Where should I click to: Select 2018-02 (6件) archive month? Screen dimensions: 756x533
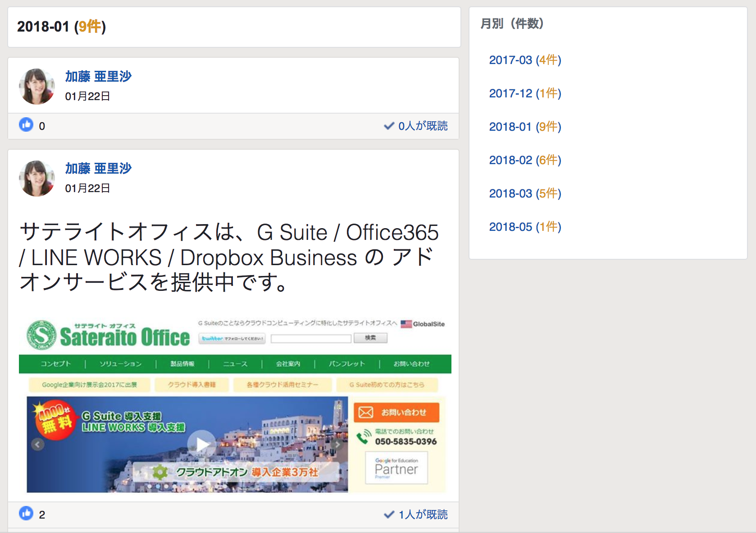click(525, 160)
